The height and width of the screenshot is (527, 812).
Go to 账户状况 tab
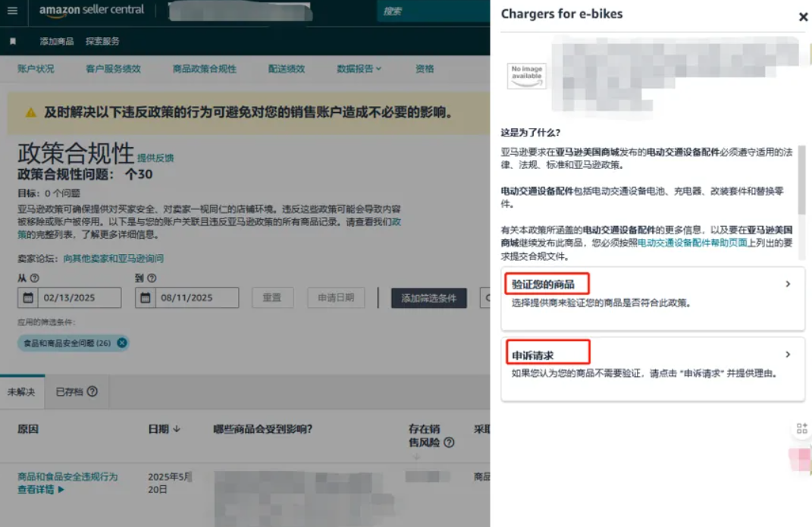click(x=36, y=69)
